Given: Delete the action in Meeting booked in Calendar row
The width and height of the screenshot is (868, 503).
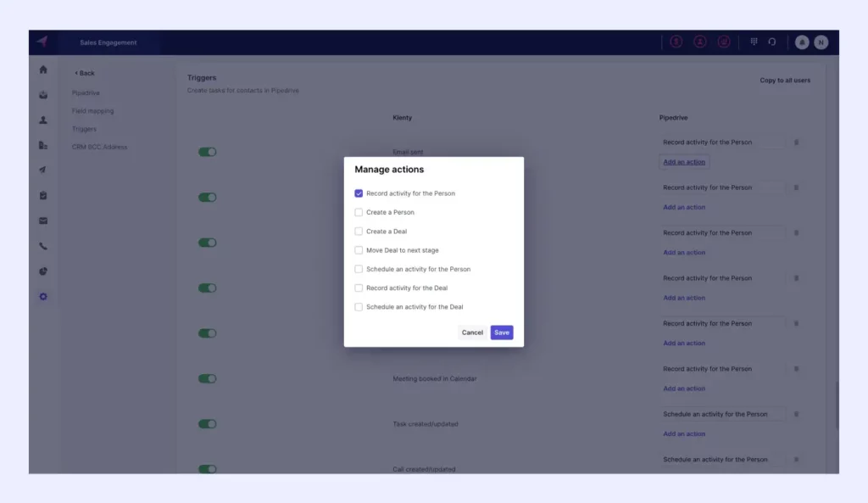Looking at the screenshot, I should [797, 369].
